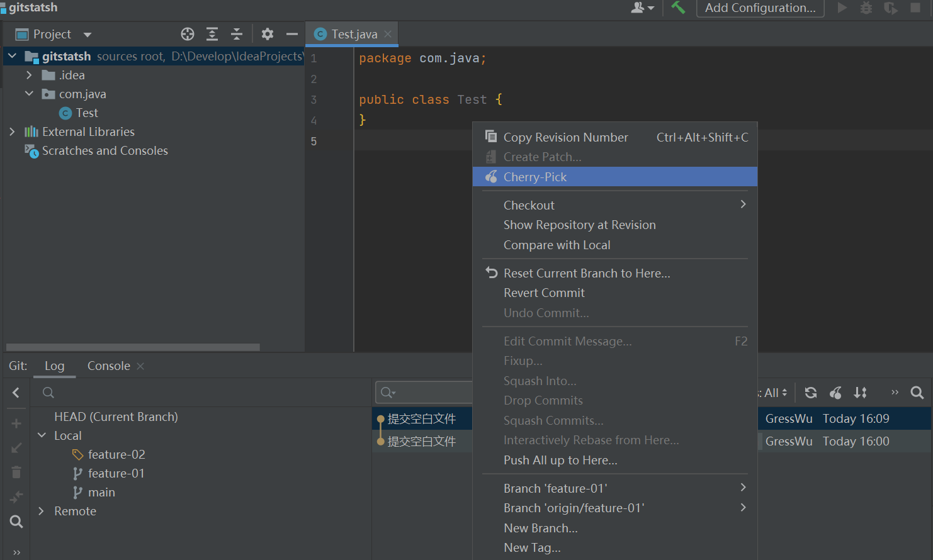This screenshot has width=933, height=560.
Task: Click the Run play icon in toolbar
Action: click(842, 8)
